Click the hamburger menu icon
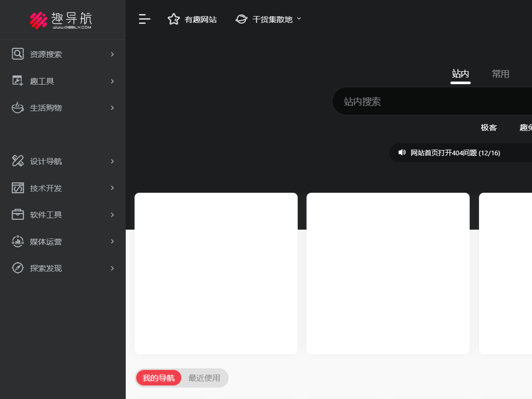The height and width of the screenshot is (399, 532). (144, 19)
